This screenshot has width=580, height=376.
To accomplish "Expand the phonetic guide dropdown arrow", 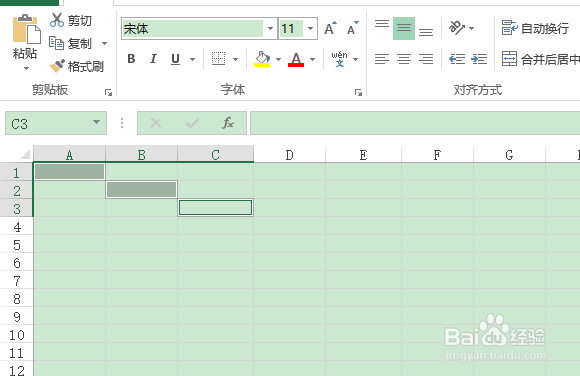I will click(x=355, y=59).
